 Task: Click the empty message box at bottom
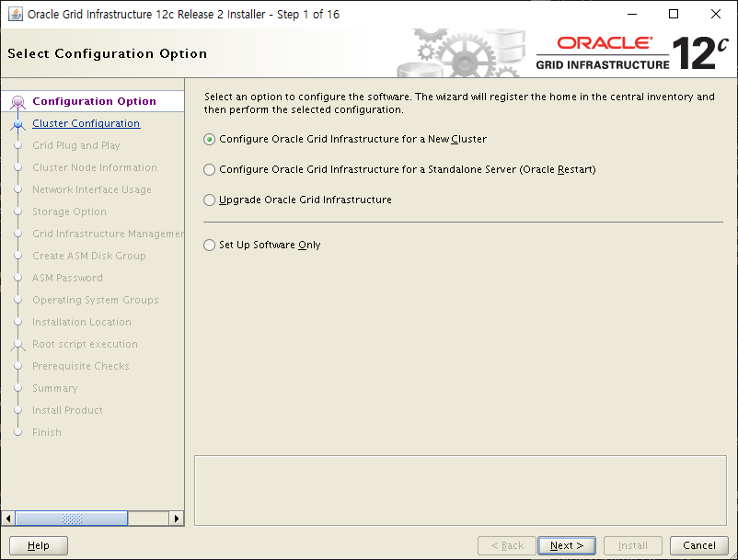(460, 490)
